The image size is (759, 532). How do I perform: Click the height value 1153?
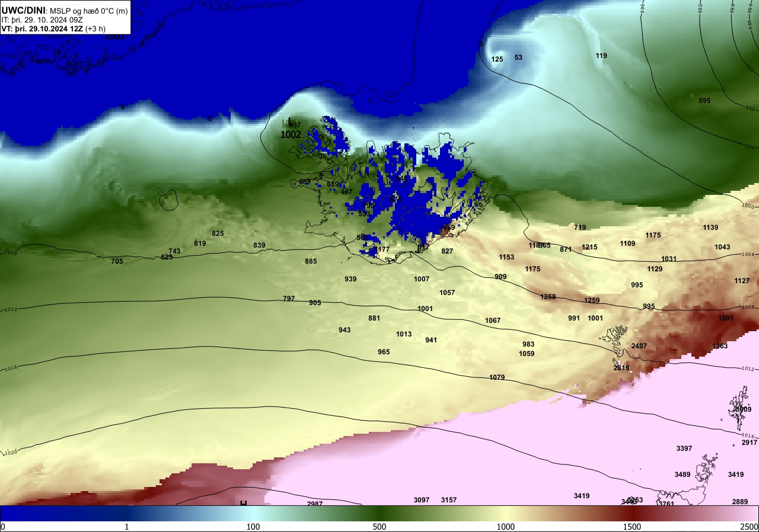click(506, 257)
